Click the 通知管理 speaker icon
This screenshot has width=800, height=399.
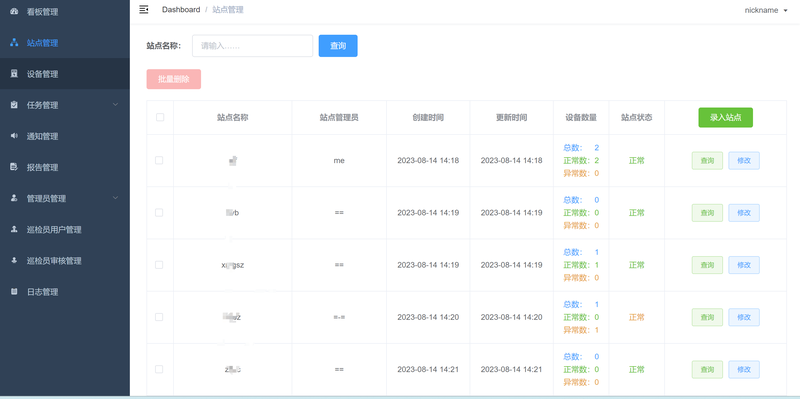click(14, 136)
